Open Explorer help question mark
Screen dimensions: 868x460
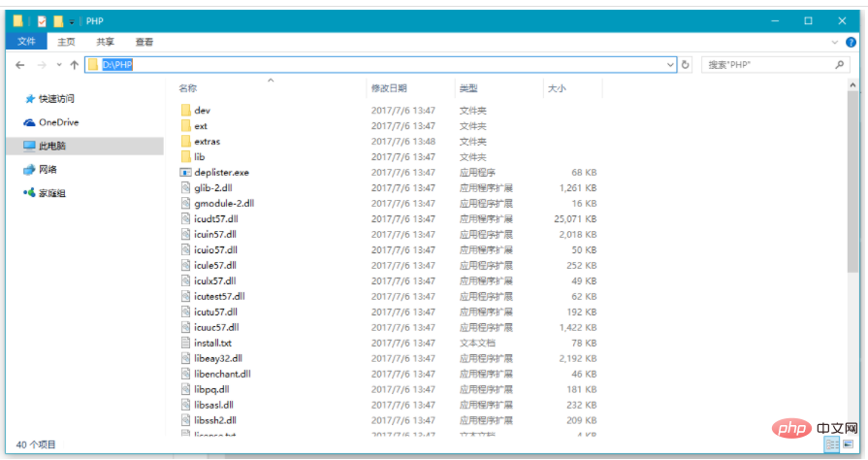[x=851, y=42]
